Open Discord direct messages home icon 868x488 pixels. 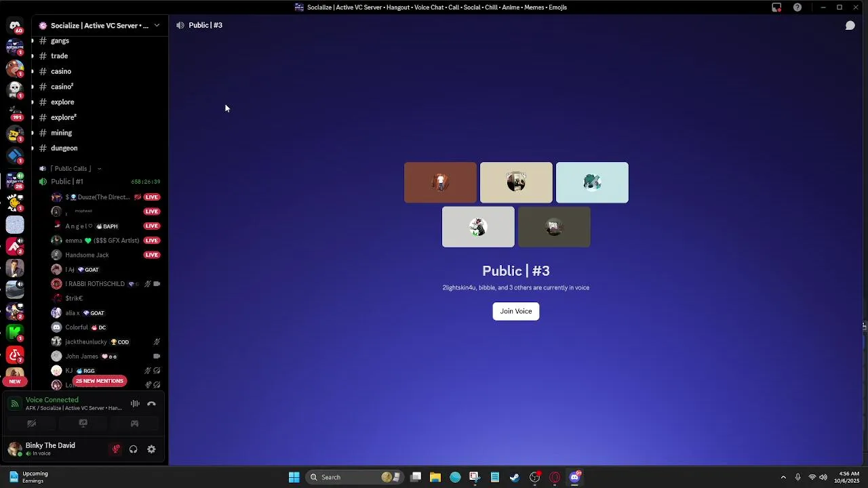click(15, 26)
